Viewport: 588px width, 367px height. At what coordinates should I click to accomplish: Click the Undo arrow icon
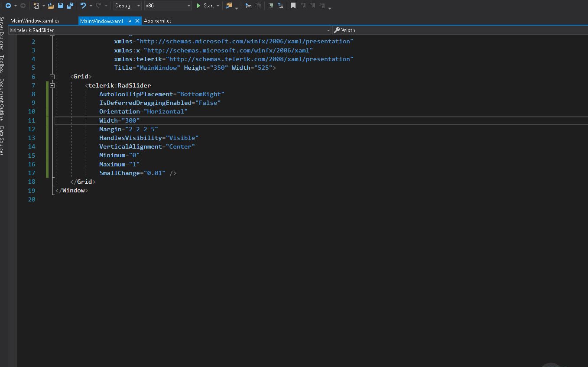(83, 6)
